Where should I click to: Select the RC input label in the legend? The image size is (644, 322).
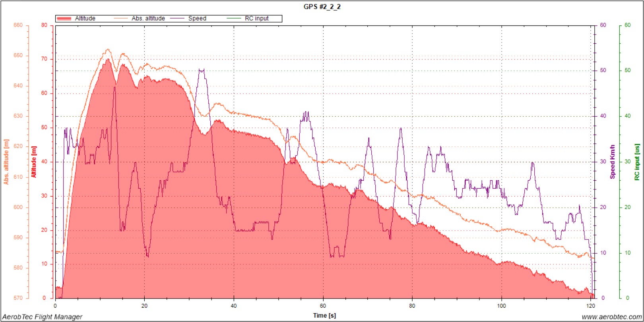coord(256,19)
